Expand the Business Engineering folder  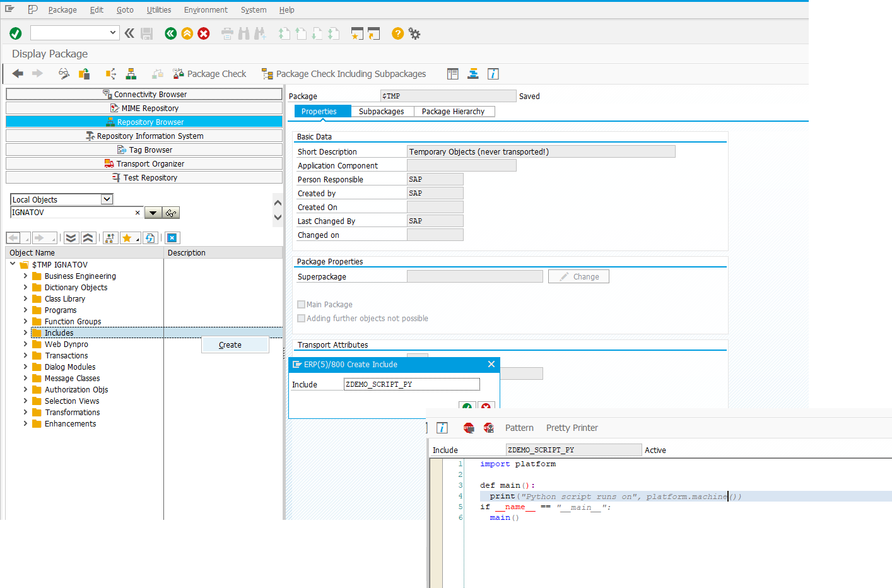tap(25, 276)
